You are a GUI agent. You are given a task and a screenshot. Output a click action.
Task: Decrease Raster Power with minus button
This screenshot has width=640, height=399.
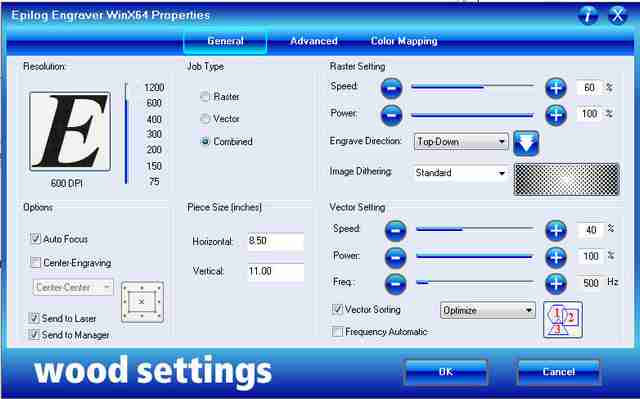pyautogui.click(x=391, y=115)
